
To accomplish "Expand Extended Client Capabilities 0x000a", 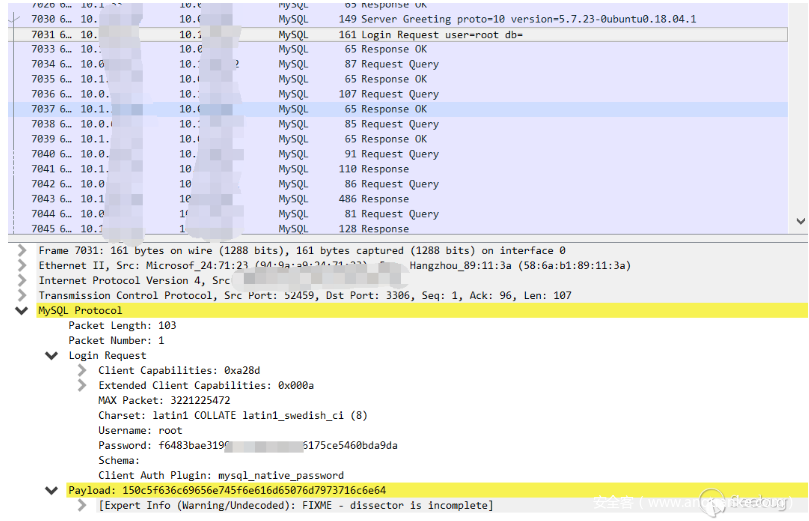I will point(82,385).
